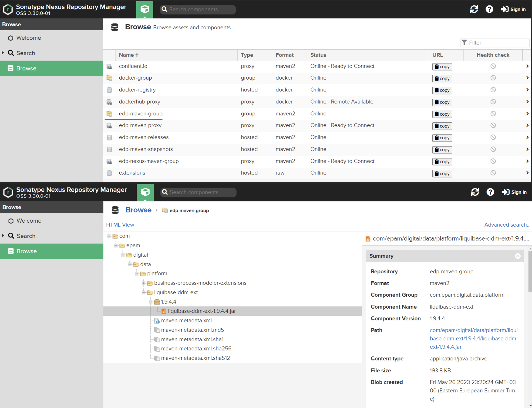Copy URL for edp-maven-group repository
This screenshot has height=408, width=532.
click(442, 114)
